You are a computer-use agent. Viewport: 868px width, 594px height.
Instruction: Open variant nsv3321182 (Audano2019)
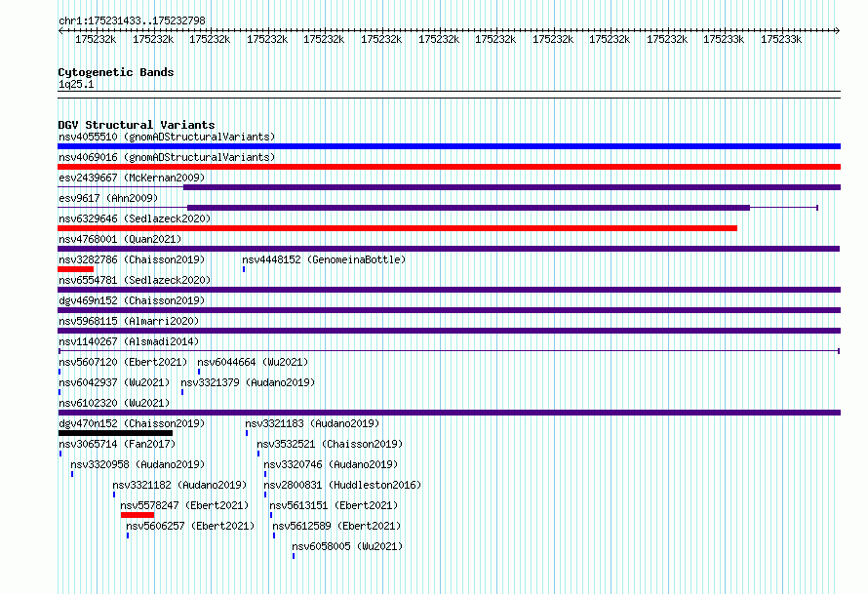point(179,485)
